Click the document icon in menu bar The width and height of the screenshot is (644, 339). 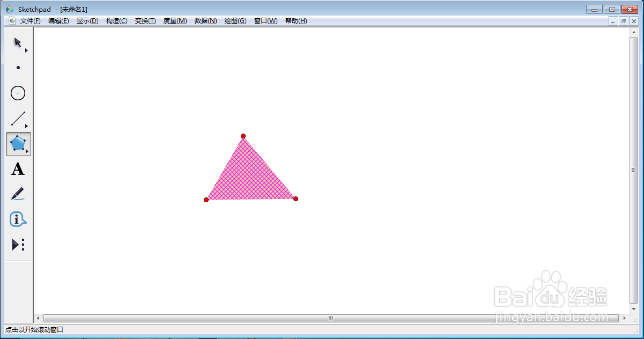point(13,21)
